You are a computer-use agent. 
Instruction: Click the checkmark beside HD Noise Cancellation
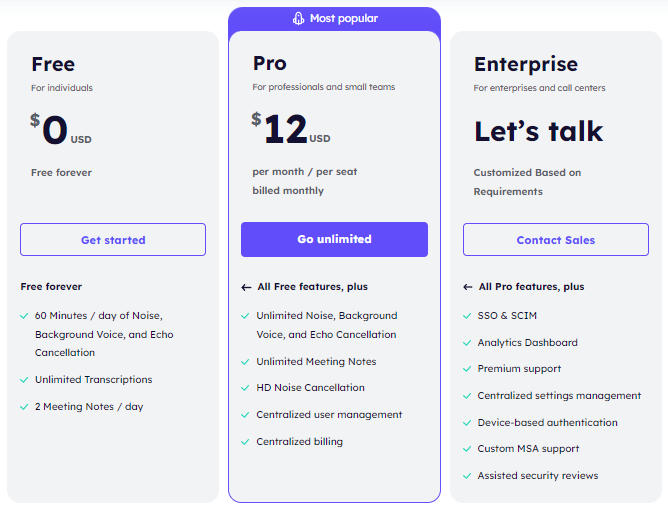click(245, 388)
